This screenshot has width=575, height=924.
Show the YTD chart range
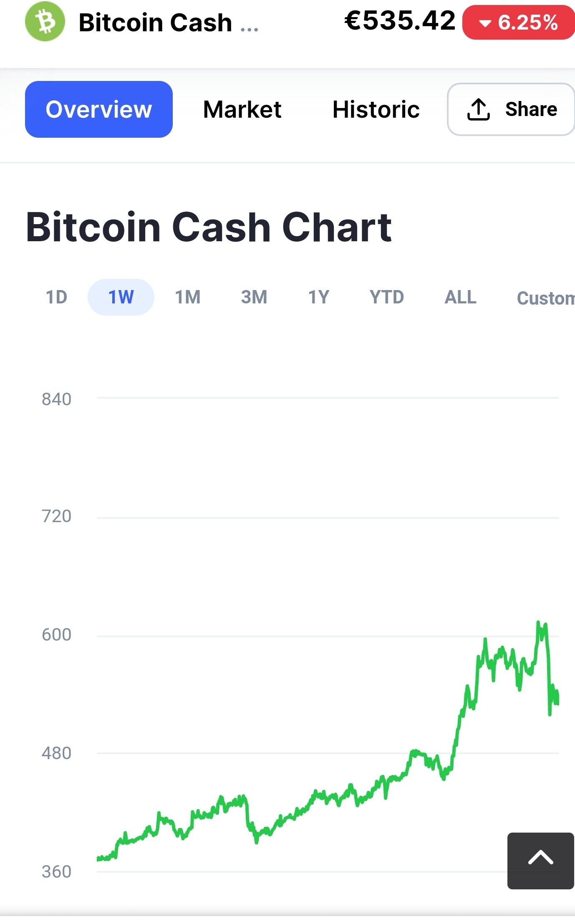pyautogui.click(x=387, y=297)
